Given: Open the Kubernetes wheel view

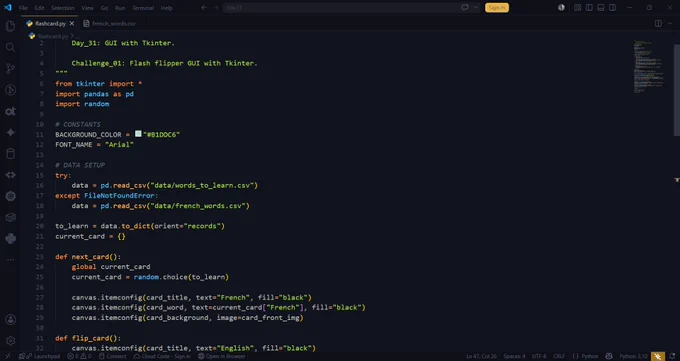Looking at the screenshot, I should click(x=10, y=196).
